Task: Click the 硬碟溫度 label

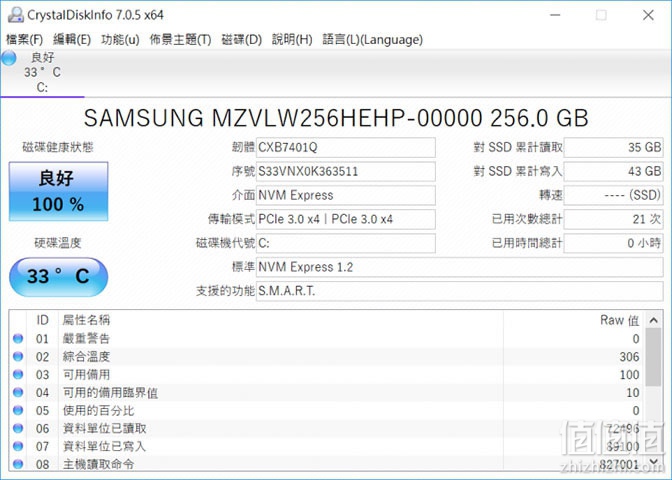Action: click(x=58, y=243)
